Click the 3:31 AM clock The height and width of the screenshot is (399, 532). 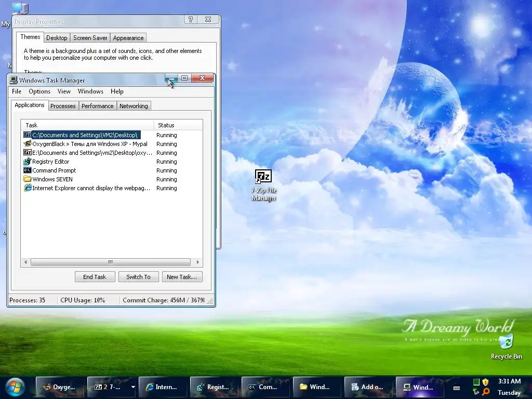point(509,381)
